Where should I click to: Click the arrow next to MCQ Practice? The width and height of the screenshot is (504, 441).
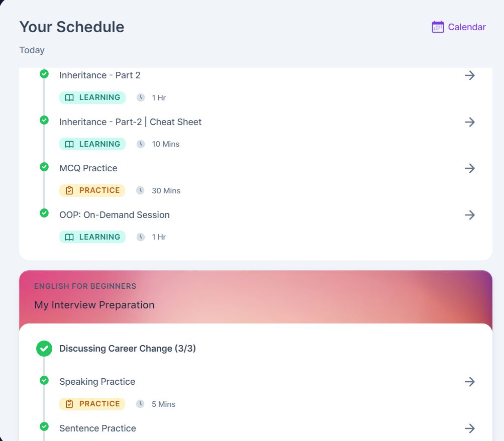[470, 168]
